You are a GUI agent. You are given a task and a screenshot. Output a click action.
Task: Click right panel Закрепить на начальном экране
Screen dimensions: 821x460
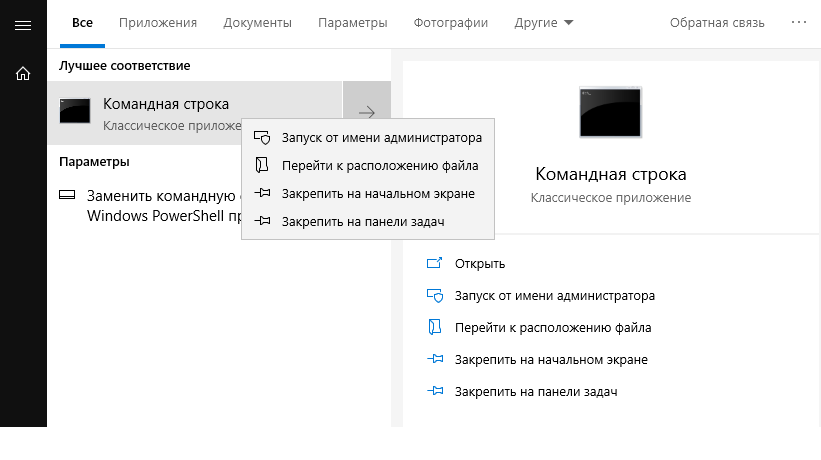coord(551,360)
